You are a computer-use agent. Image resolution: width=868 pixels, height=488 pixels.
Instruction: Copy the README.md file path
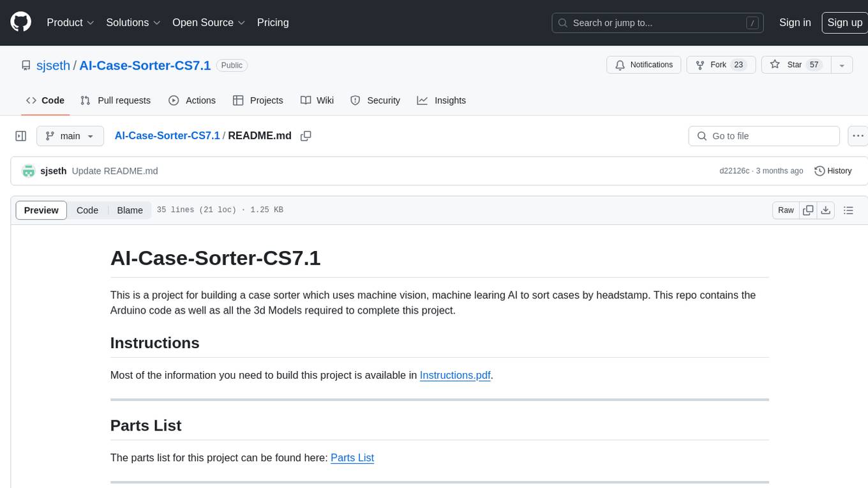pos(306,136)
